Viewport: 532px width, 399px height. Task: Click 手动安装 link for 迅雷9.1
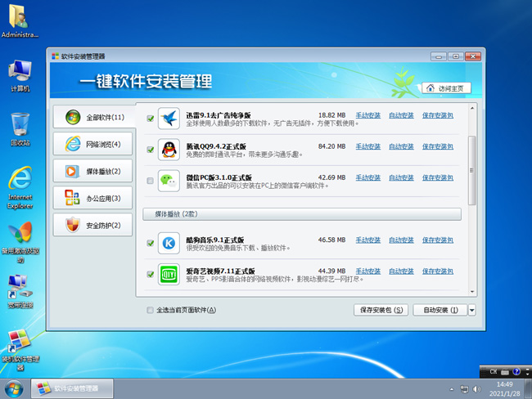368,115
